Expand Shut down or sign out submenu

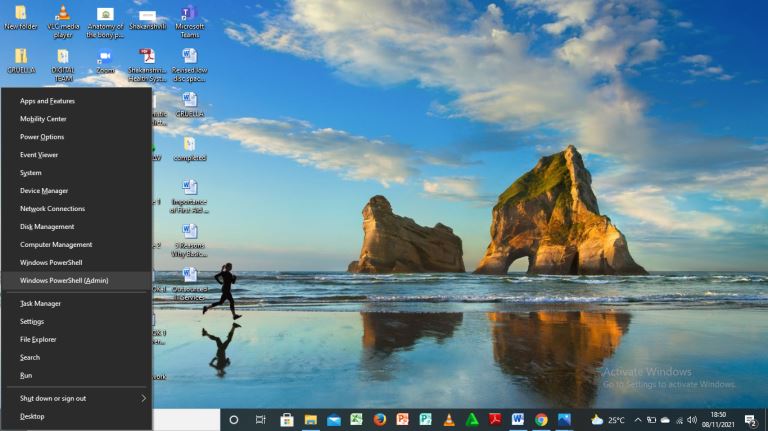point(76,398)
